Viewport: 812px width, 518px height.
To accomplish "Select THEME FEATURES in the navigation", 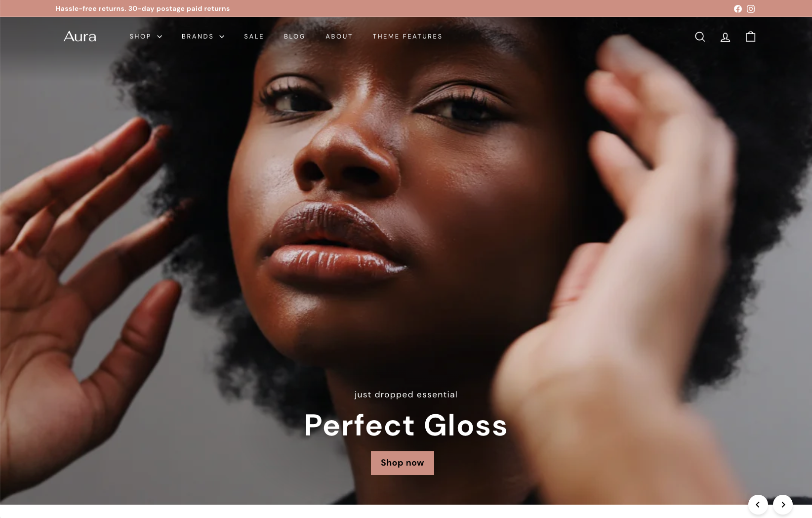I will [x=407, y=37].
